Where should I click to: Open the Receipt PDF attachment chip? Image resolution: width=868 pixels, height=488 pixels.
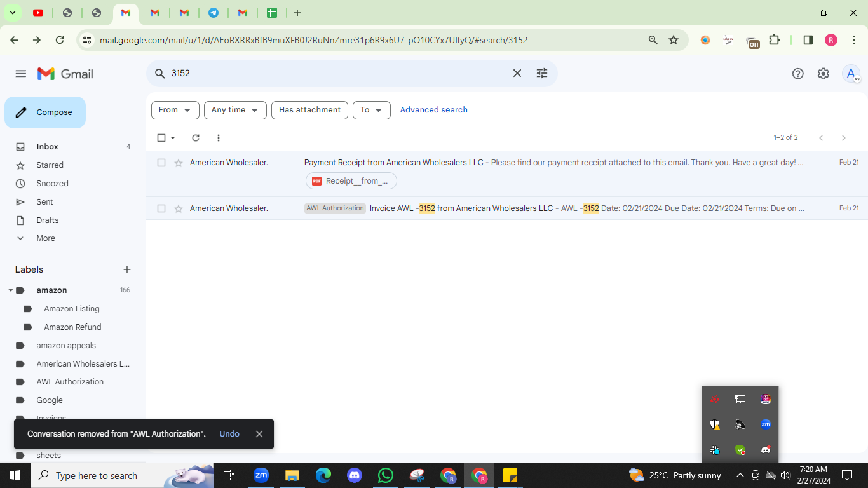tap(351, 181)
